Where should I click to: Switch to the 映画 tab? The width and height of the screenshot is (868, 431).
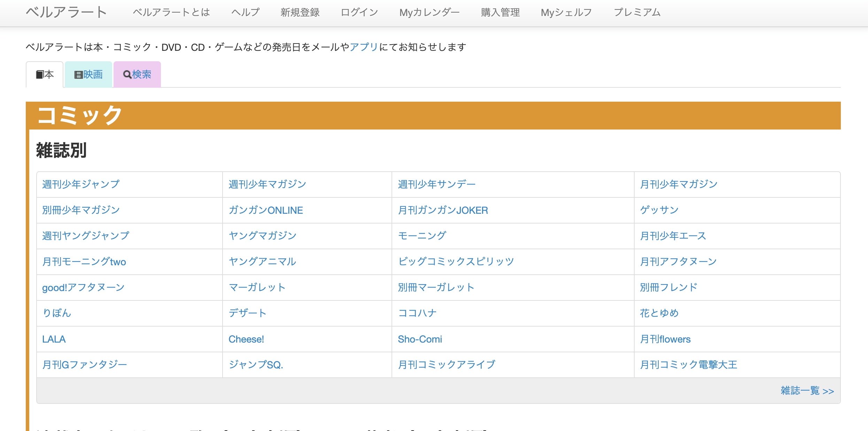(x=88, y=75)
